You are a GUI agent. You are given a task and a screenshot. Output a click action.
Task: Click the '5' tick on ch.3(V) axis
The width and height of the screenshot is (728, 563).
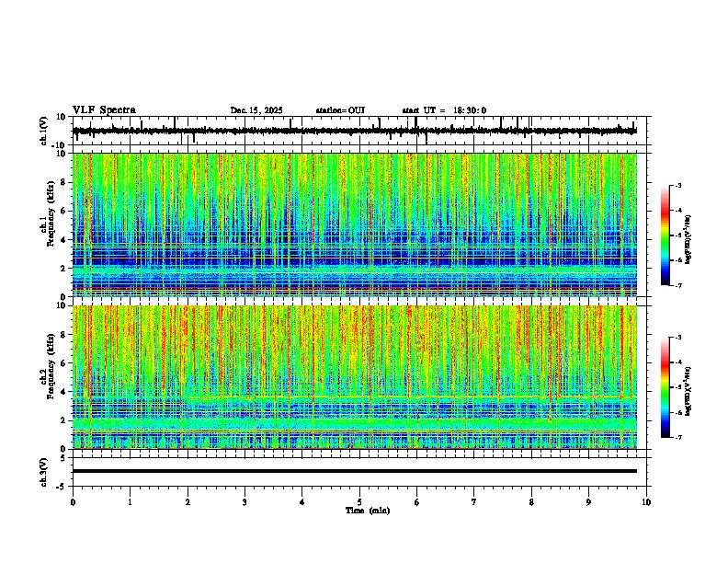point(63,457)
